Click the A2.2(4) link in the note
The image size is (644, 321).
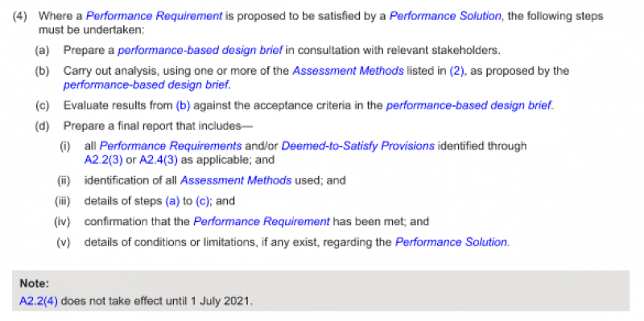39,302
